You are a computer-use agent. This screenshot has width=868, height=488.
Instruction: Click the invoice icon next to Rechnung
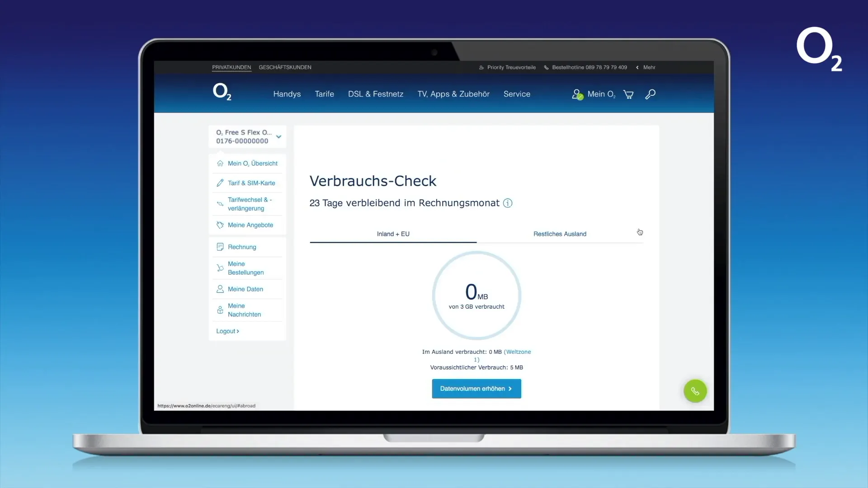(220, 247)
